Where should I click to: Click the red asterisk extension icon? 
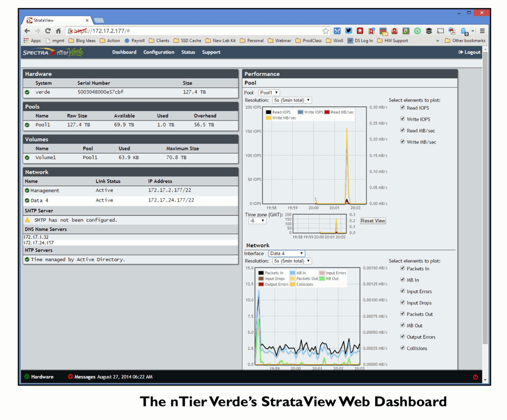point(360,31)
